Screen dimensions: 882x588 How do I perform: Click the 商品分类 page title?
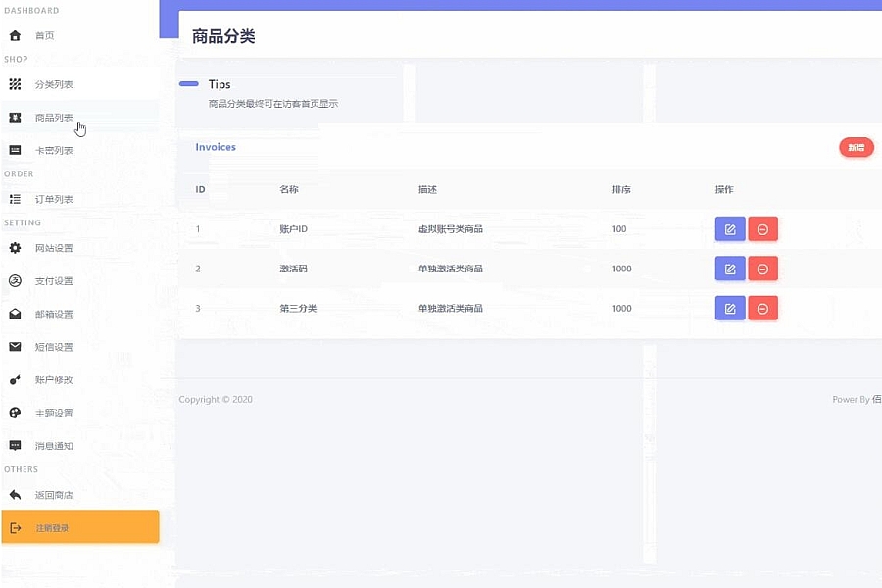tap(223, 36)
